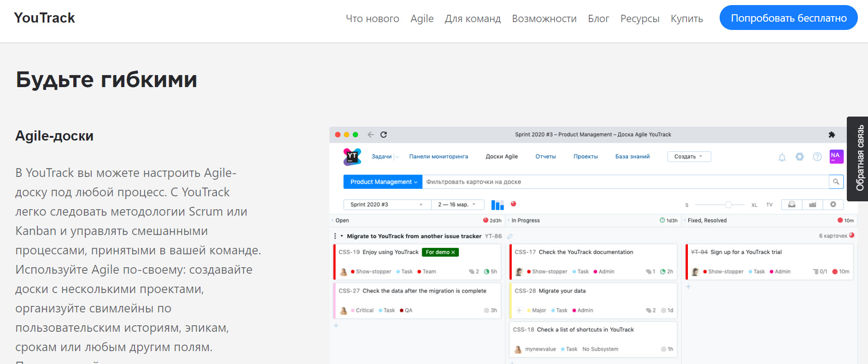Click the burndown chart icon button

point(813,205)
